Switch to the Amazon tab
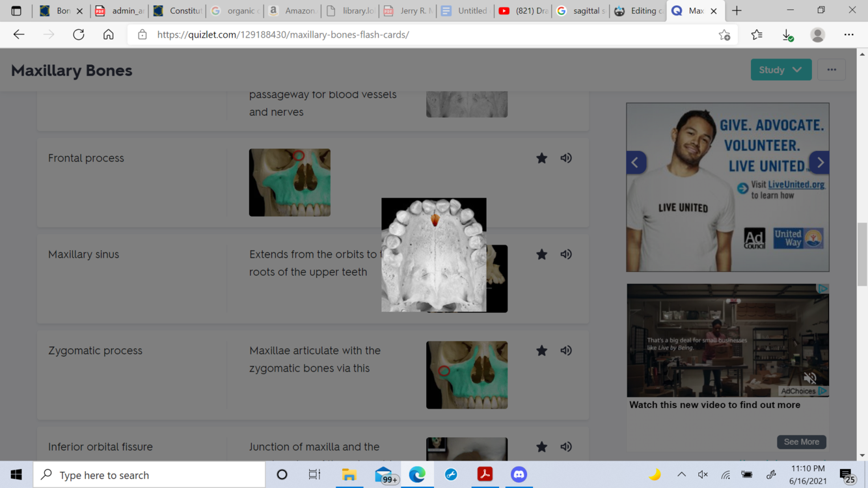The image size is (868, 488). (293, 10)
